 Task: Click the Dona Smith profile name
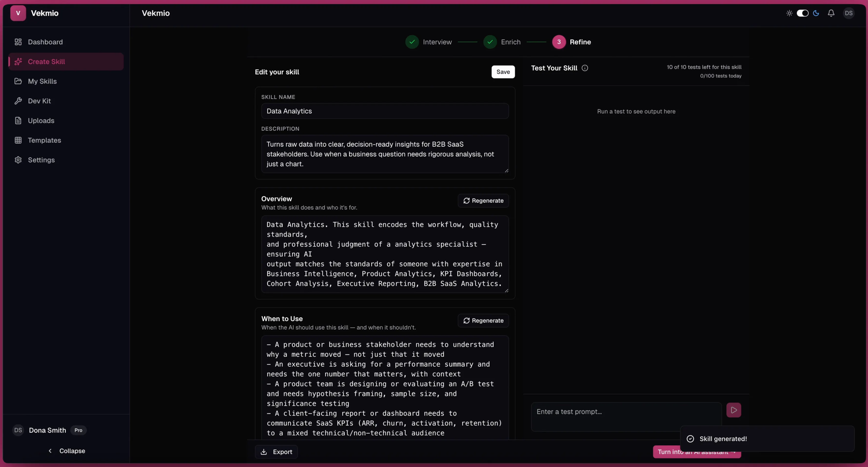(48, 430)
